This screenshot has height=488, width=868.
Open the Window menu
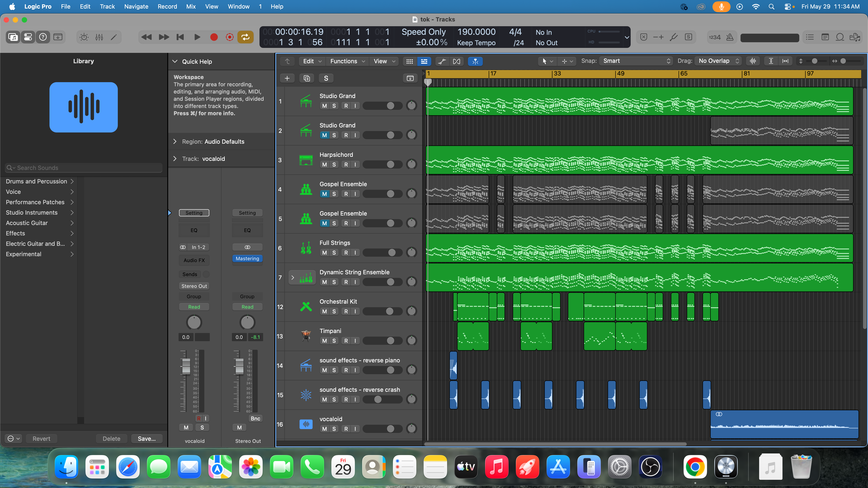click(x=238, y=6)
